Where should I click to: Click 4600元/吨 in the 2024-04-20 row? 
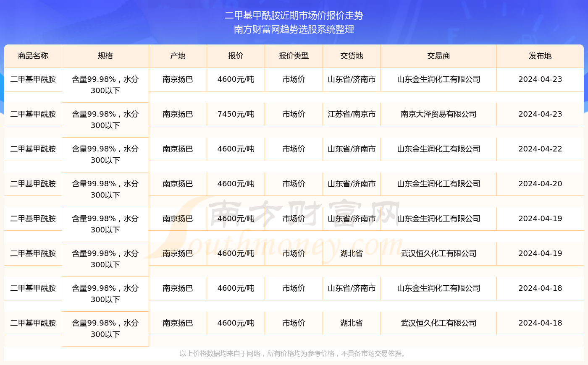(x=236, y=184)
